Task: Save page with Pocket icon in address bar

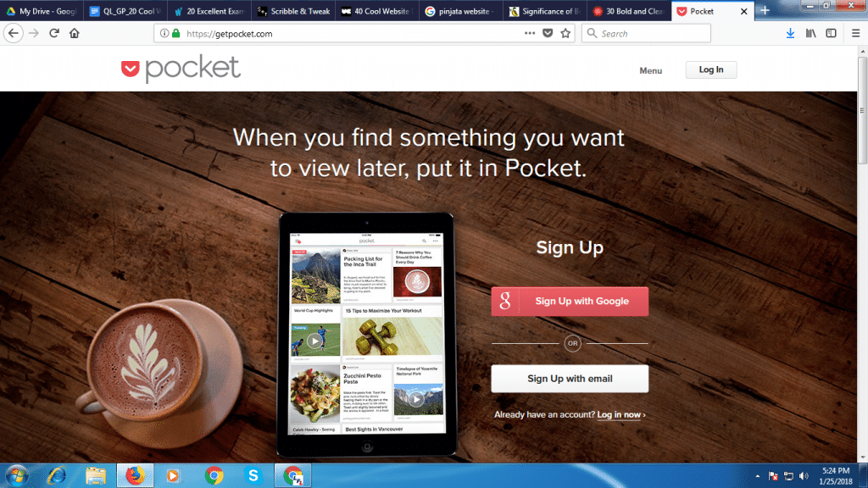Action: pyautogui.click(x=548, y=33)
